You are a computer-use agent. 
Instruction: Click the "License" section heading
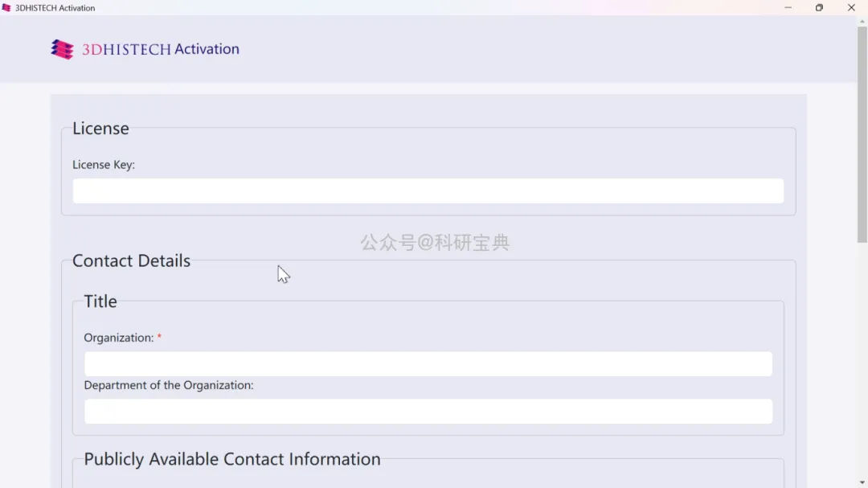(x=100, y=129)
